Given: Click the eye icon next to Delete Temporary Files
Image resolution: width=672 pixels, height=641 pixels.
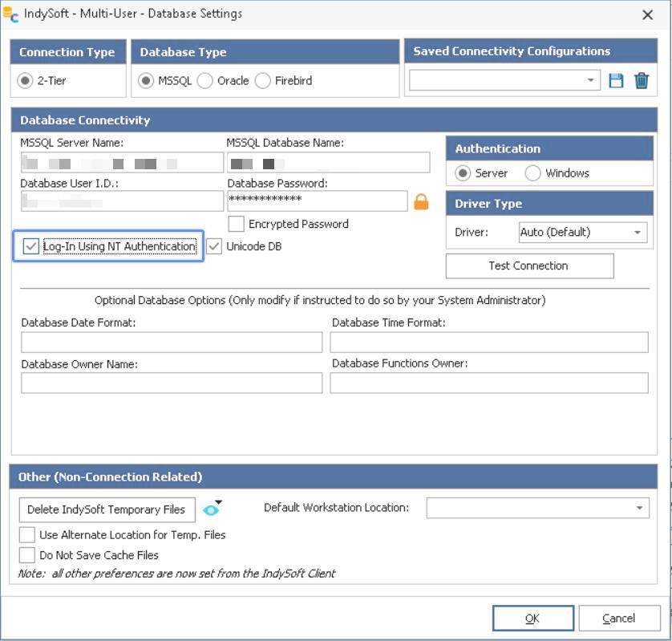Looking at the screenshot, I should 211,509.
